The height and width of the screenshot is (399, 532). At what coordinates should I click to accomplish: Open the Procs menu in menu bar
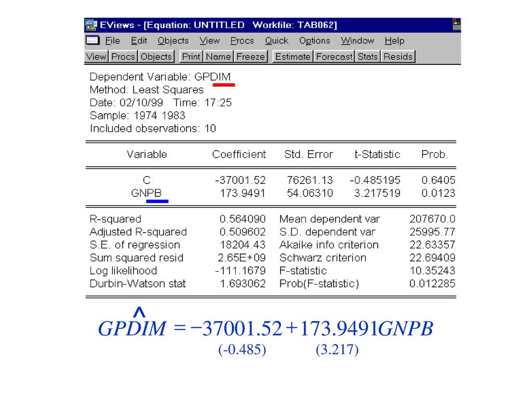242,41
